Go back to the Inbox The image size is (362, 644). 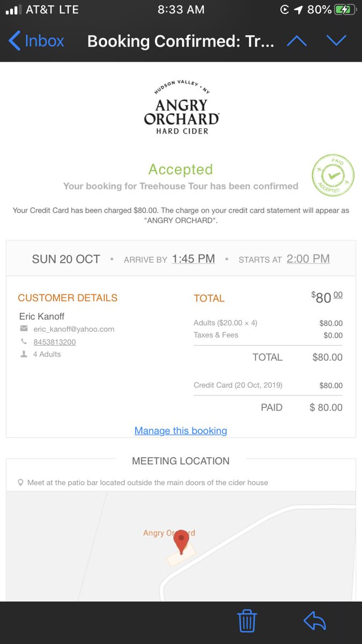click(36, 41)
